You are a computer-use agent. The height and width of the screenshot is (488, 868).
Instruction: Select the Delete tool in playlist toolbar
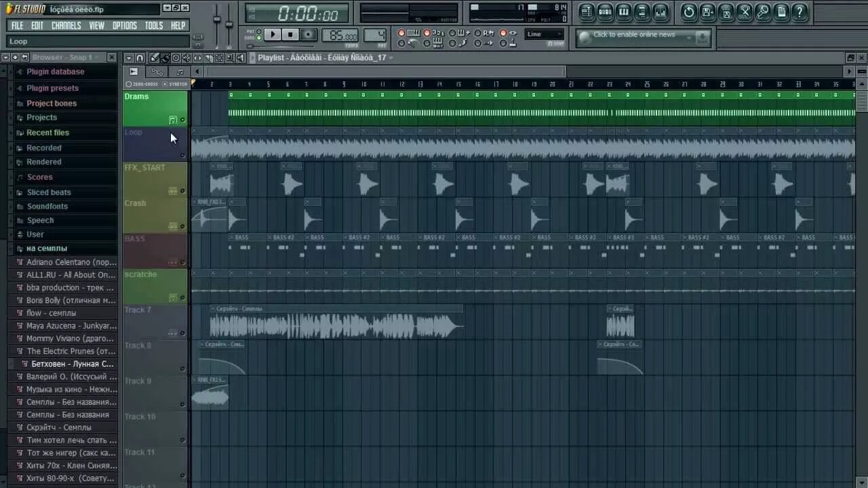point(176,58)
